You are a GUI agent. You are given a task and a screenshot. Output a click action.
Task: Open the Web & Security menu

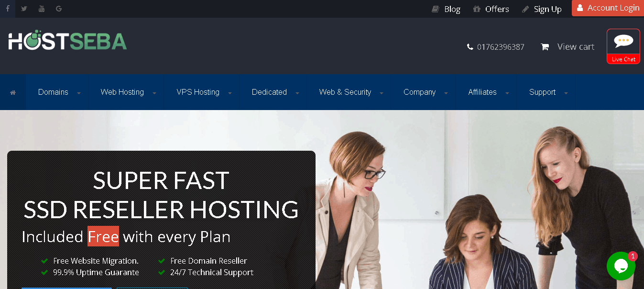point(345,92)
